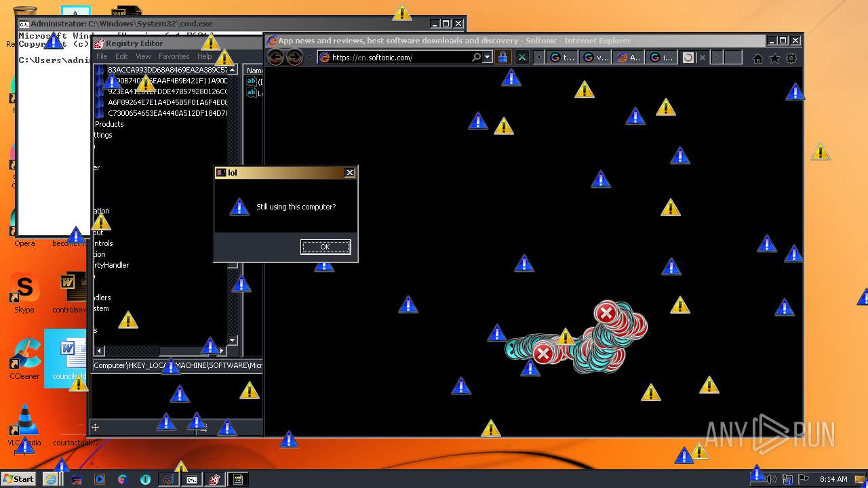Click OK in the lol dialog
Image resolution: width=868 pixels, height=488 pixels.
click(325, 247)
